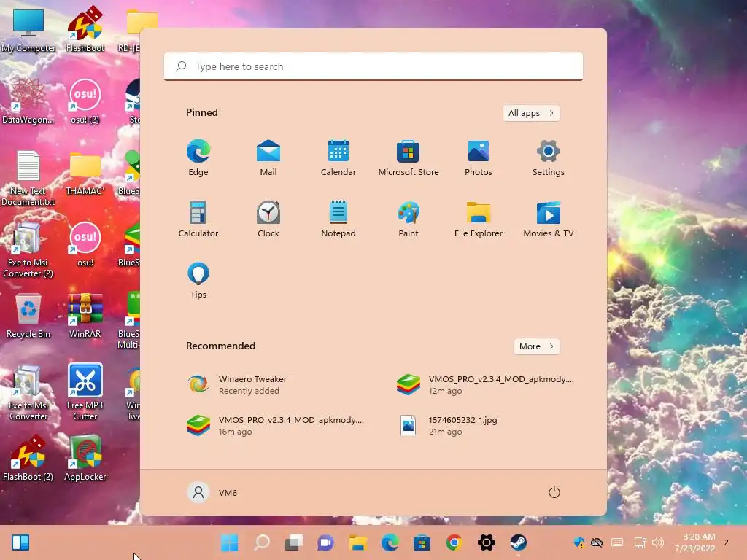
Task: Open Teams Chat taskbar icon
Action: 326,542
